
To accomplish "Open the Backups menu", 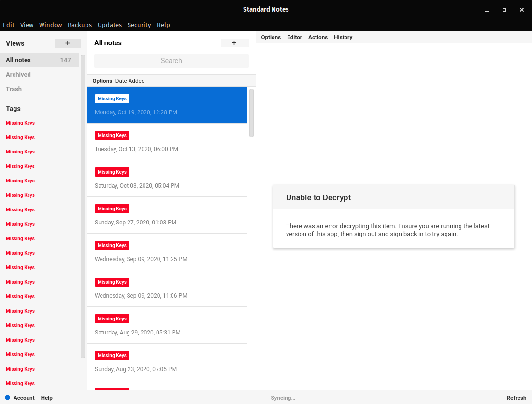I will tap(80, 25).
